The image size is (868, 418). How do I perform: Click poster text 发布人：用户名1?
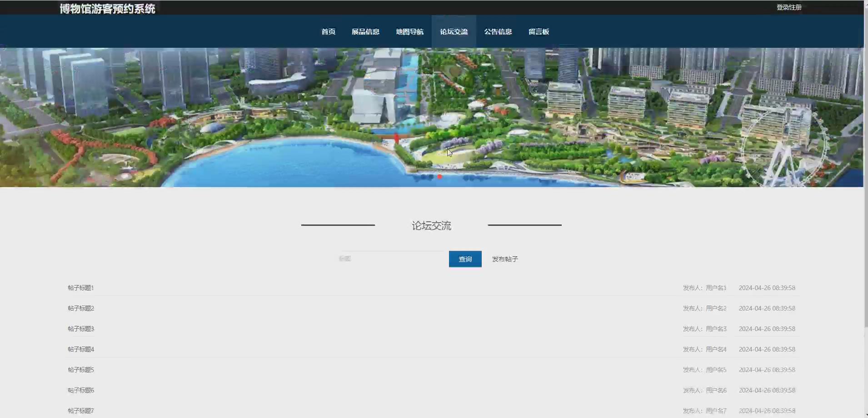704,288
